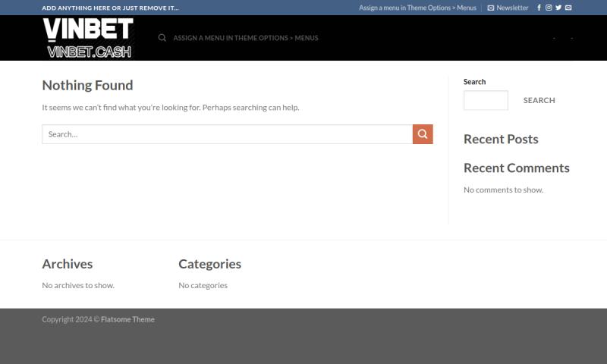Image resolution: width=607 pixels, height=364 pixels.
Task: Focus the main 'Search…' input field
Action: [x=227, y=134]
